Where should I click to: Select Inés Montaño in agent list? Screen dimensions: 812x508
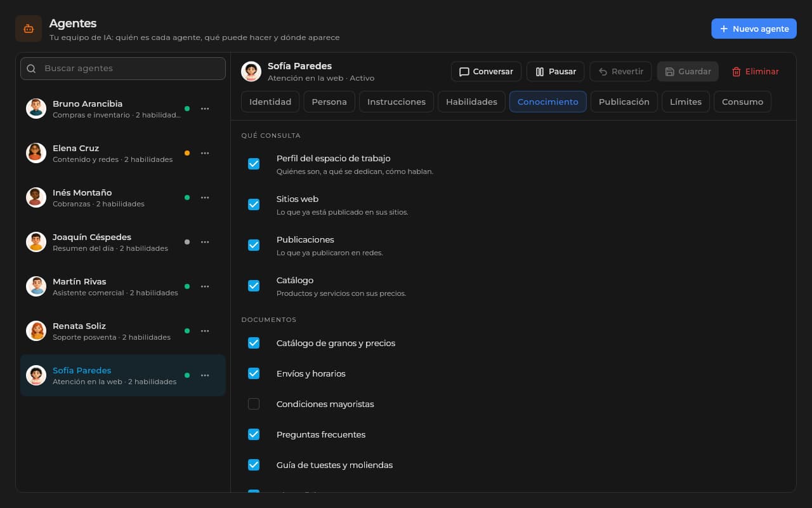click(x=123, y=197)
